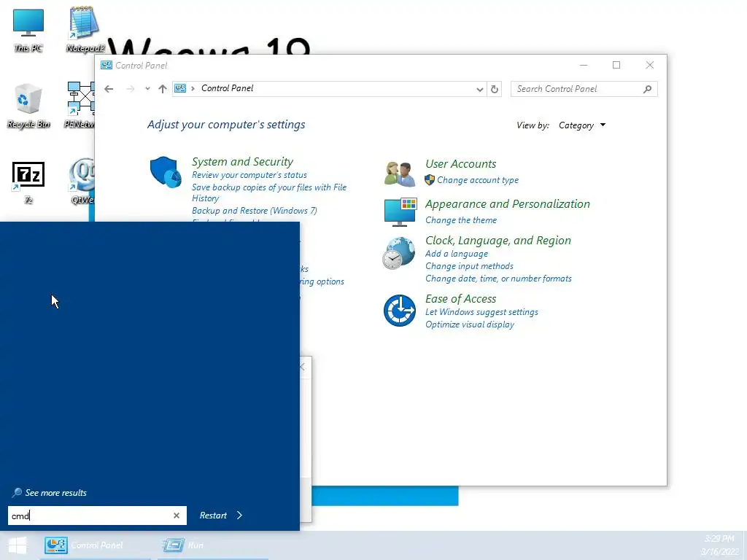
Task: Clear the cmd search text
Action: (177, 516)
